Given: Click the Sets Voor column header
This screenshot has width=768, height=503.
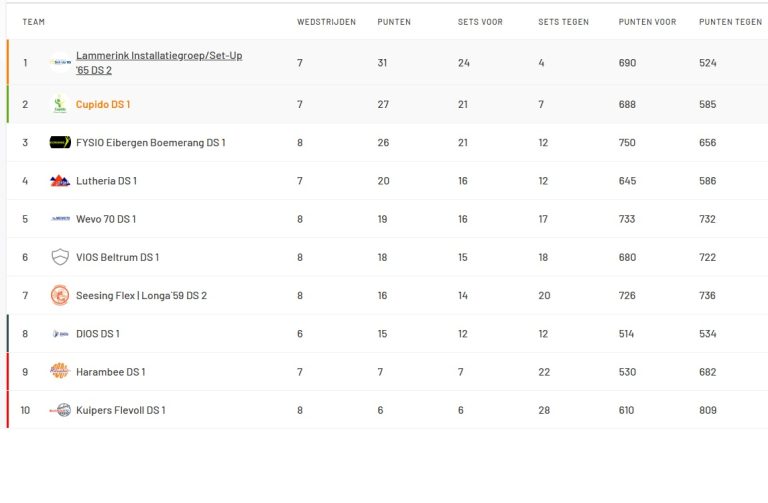Looking at the screenshot, I should coord(480,22).
